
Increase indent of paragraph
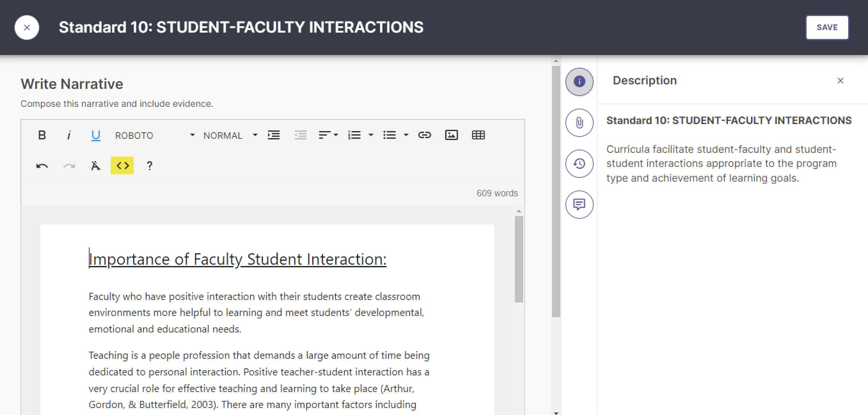pos(274,135)
